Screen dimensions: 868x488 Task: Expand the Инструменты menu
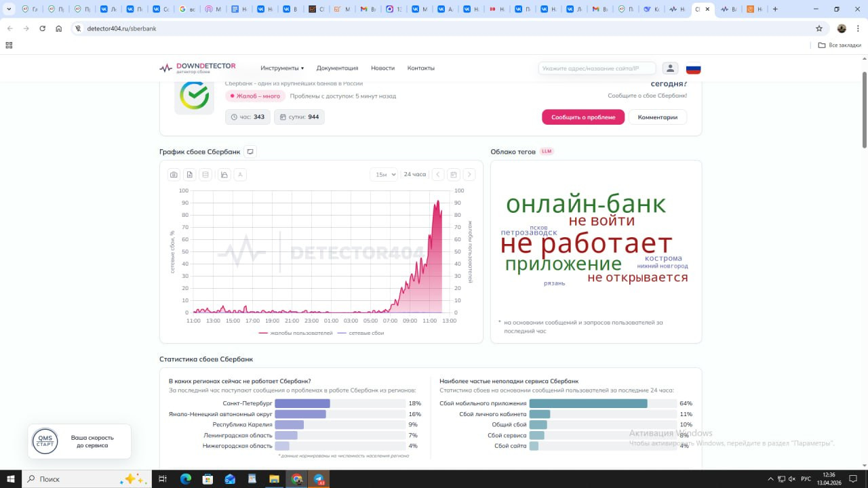pyautogui.click(x=282, y=68)
